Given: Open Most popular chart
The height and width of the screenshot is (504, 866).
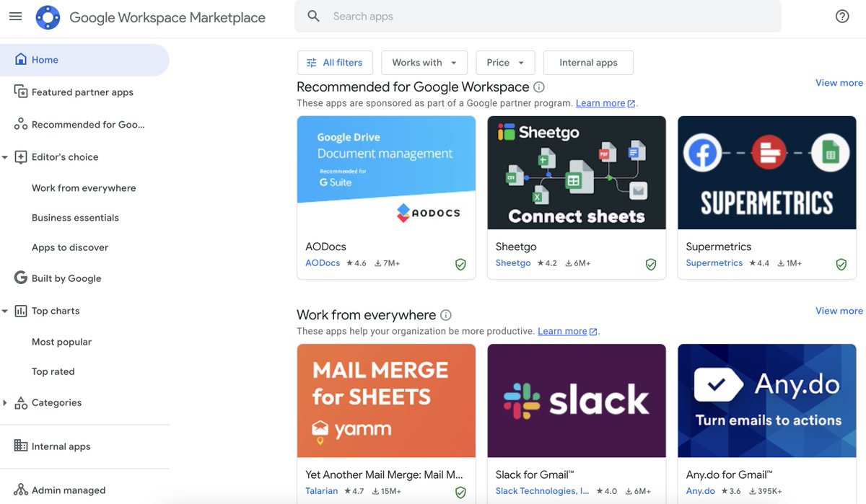Looking at the screenshot, I should pos(61,342).
